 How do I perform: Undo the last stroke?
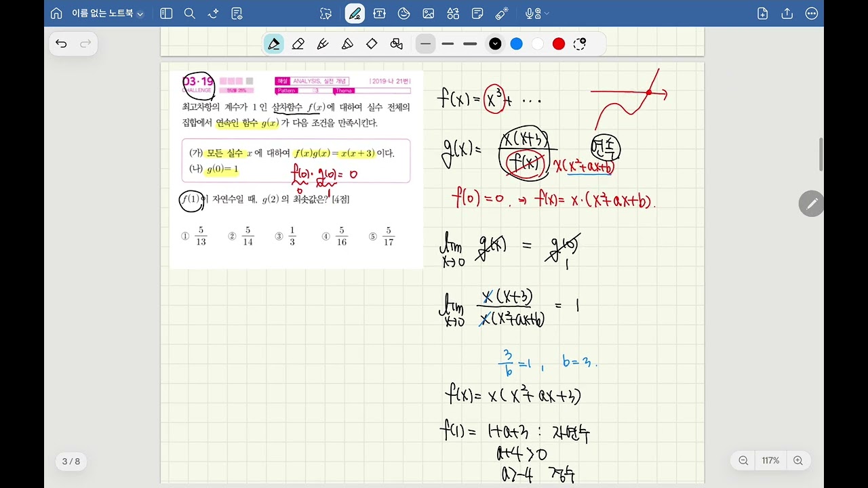pos(61,44)
